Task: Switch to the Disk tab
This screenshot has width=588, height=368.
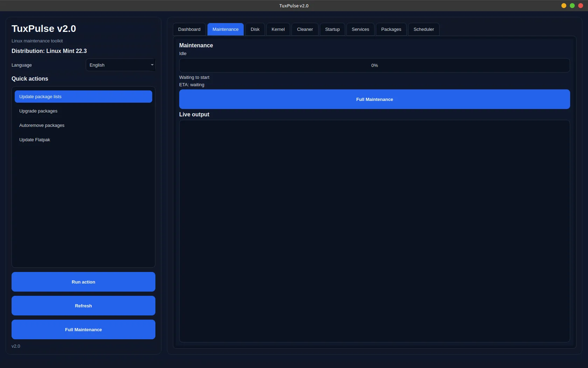Action: [x=255, y=29]
